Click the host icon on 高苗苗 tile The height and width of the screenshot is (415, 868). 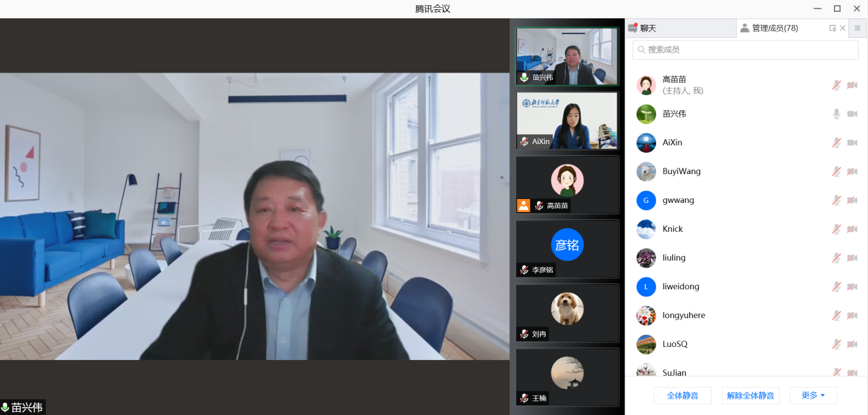coord(523,206)
